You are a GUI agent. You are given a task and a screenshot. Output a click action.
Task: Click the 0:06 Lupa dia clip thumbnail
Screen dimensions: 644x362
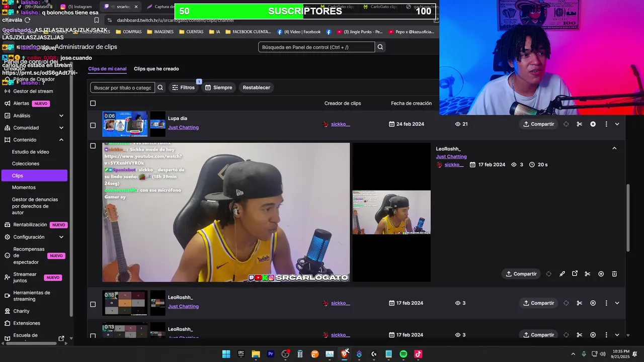pyautogui.click(x=125, y=124)
